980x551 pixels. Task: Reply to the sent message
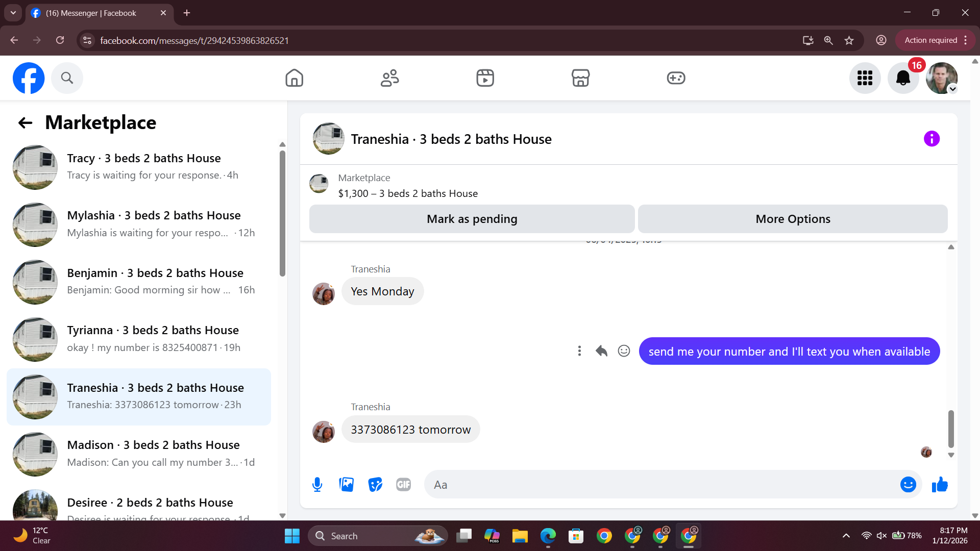coord(601,351)
